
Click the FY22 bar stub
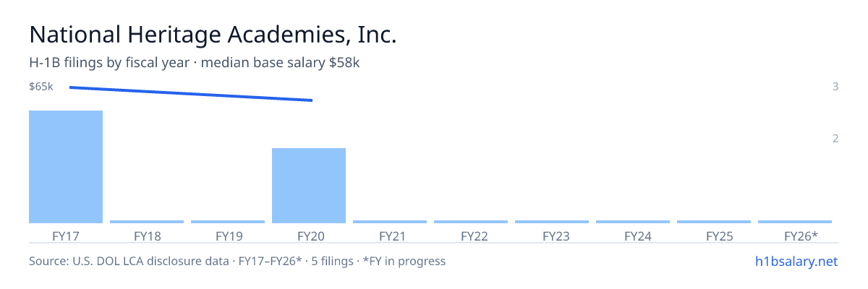coord(471,222)
